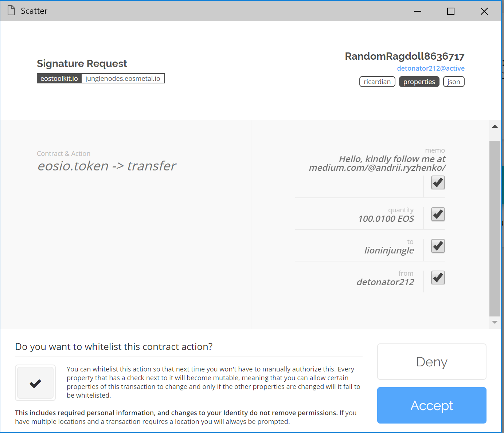
Task: Click the eostoolkit.io origin label
Action: pos(59,78)
